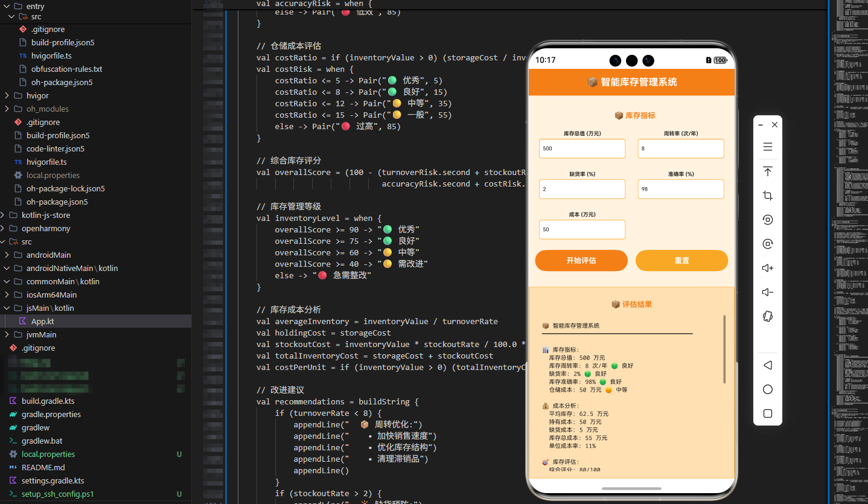Click the code line 'val holdingCost = storageCost'
This screenshot has width=868, height=504.
click(x=324, y=333)
